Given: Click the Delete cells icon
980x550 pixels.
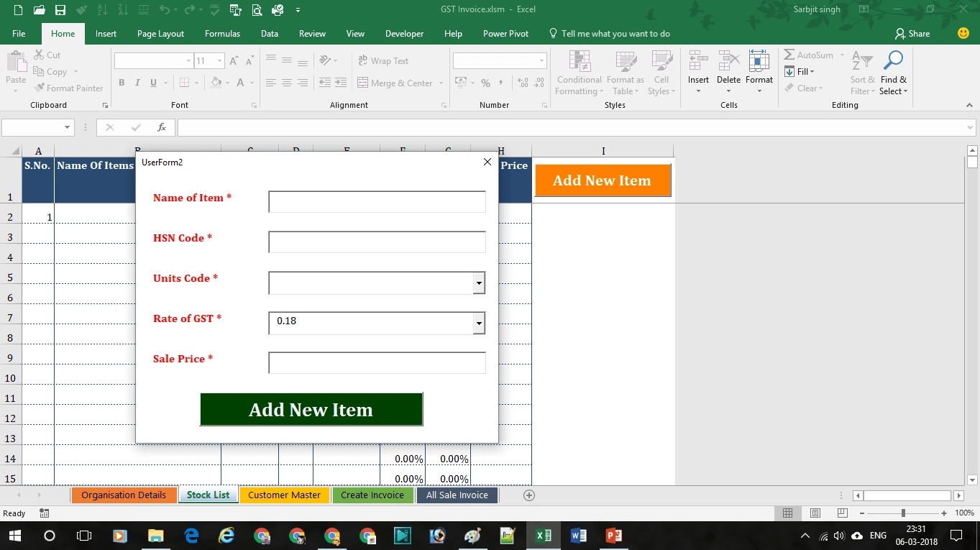Looking at the screenshot, I should coord(728,60).
